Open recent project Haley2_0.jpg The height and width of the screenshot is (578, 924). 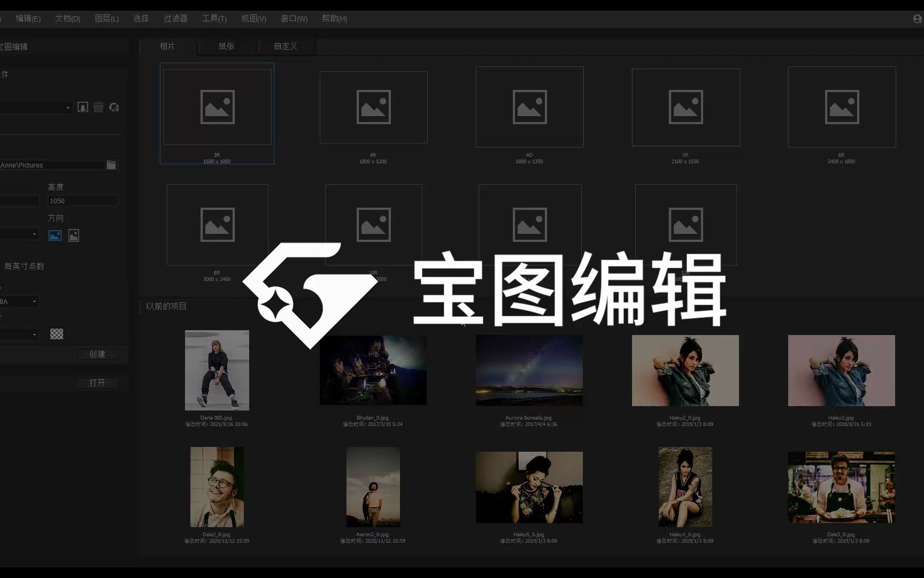(686, 370)
